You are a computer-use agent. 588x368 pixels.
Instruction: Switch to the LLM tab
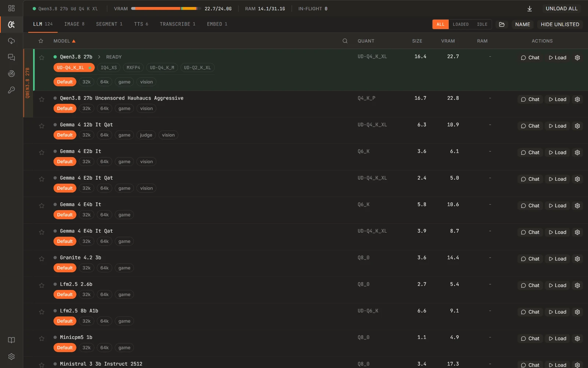[x=43, y=24]
